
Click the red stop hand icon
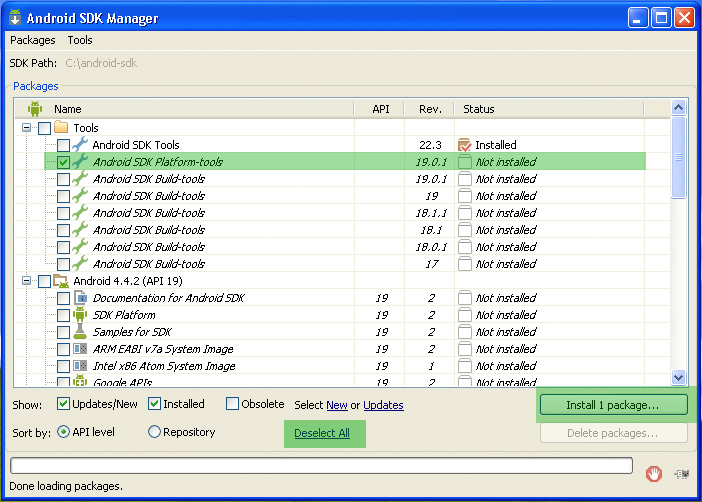click(x=654, y=473)
